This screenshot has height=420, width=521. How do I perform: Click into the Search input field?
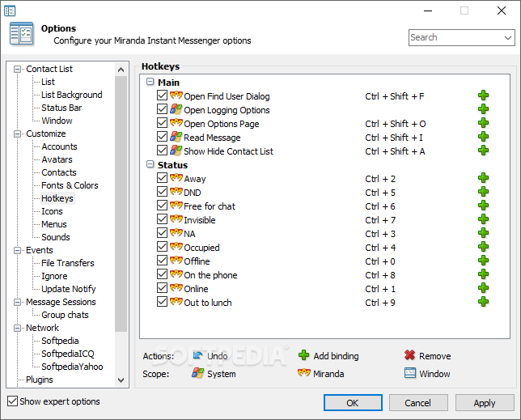pos(455,37)
